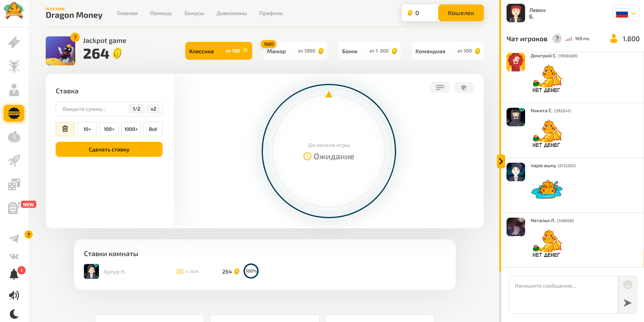This screenshot has width=644, height=322.
Task: Open the Telegram link icon
Action: coord(14,238)
